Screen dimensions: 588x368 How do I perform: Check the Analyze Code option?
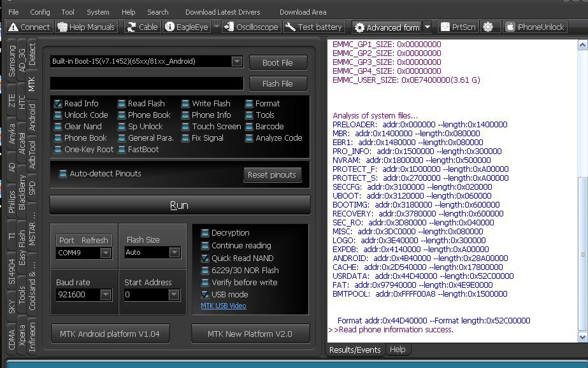coord(249,138)
